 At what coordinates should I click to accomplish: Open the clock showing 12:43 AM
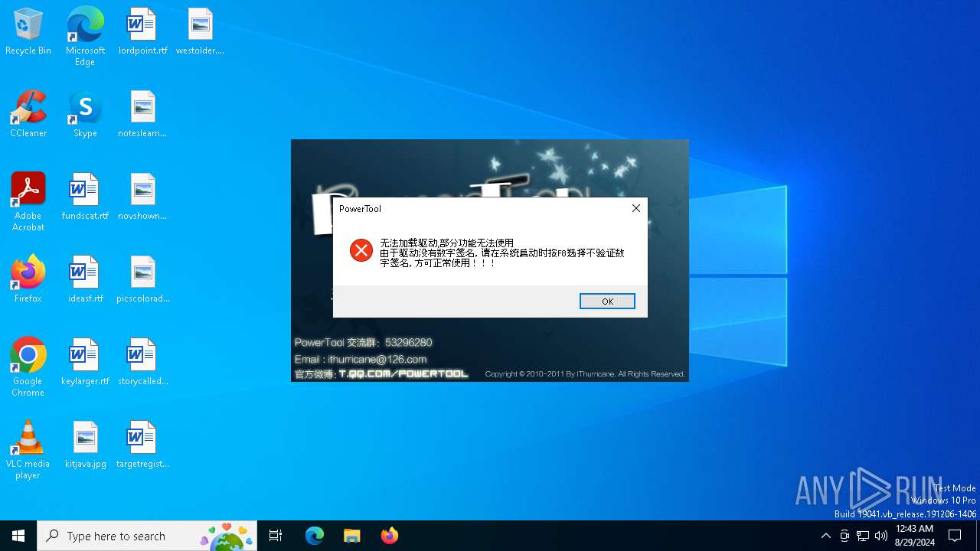914,536
